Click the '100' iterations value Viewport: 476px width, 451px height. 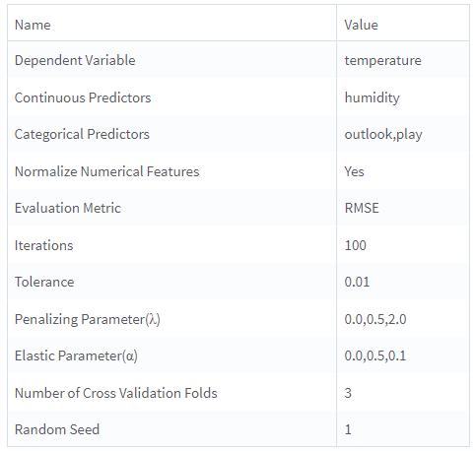tap(355, 245)
